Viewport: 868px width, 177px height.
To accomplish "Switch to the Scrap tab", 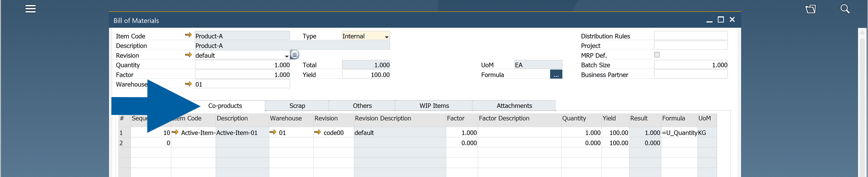I will (297, 106).
